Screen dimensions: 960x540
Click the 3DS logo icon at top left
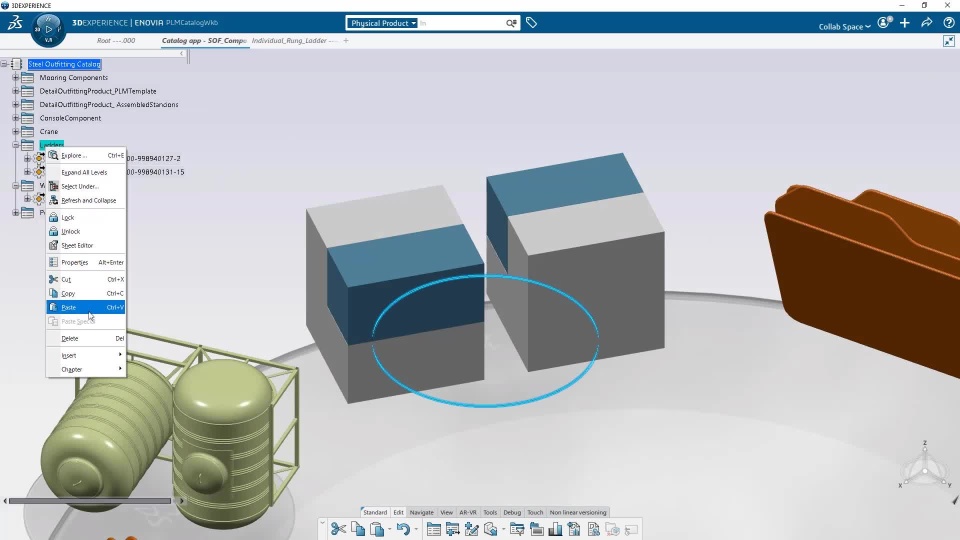tap(15, 23)
